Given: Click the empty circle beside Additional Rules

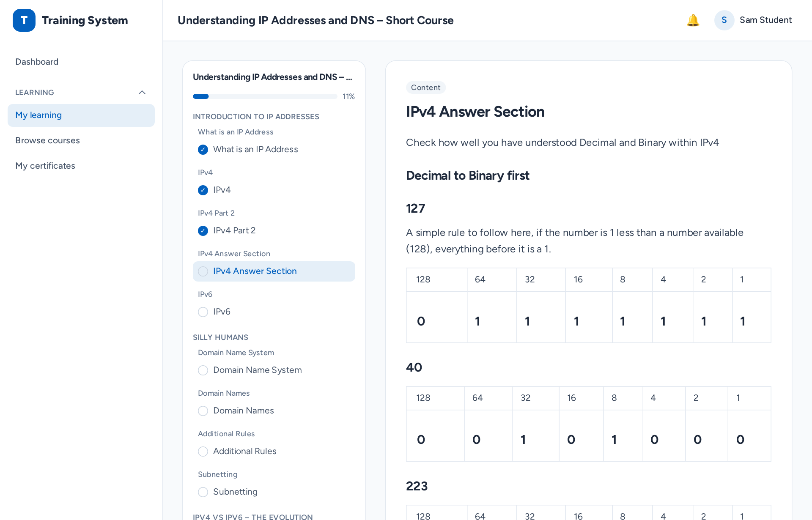Looking at the screenshot, I should pyautogui.click(x=203, y=452).
